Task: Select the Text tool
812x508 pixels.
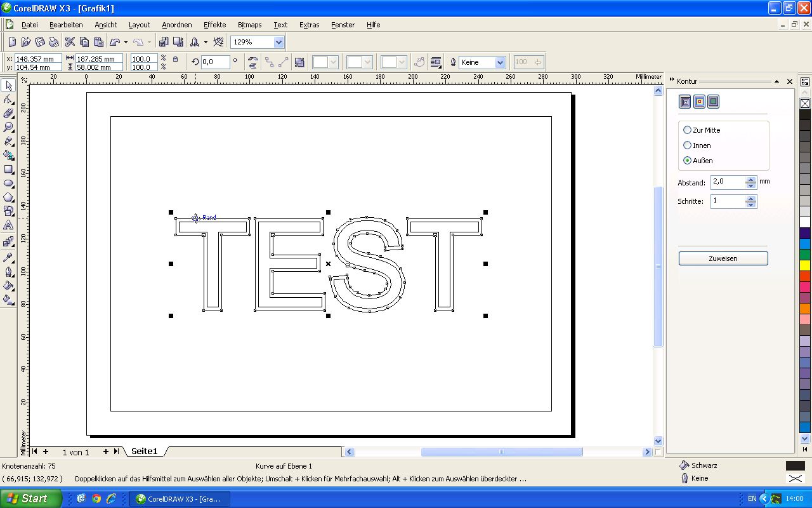Action: (x=9, y=225)
